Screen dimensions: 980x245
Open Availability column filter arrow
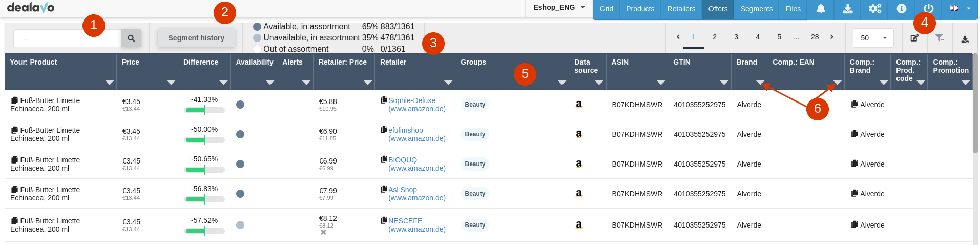270,82
